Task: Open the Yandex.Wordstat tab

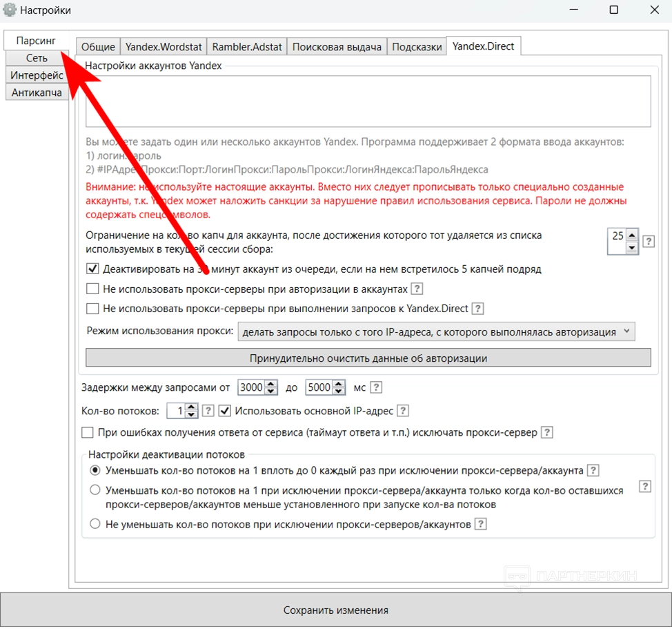Action: coord(164,46)
